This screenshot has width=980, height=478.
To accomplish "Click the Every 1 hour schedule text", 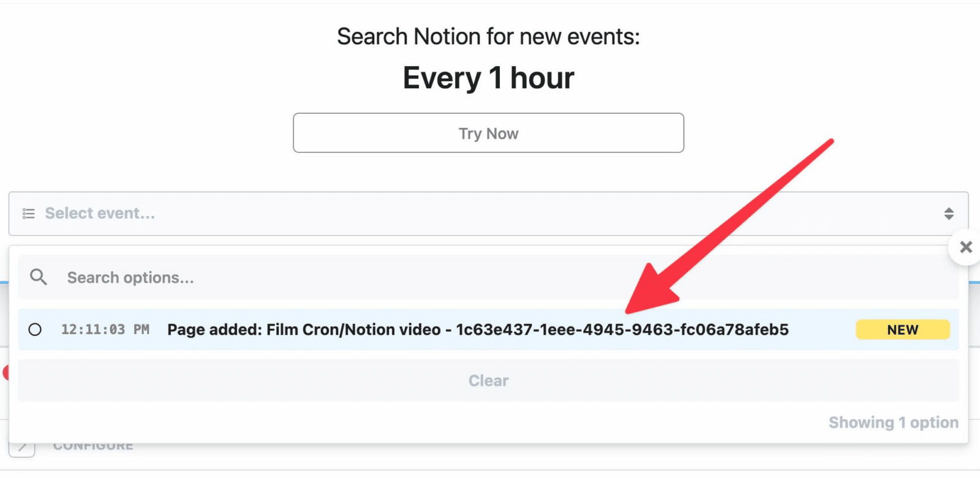I will 488,78.
